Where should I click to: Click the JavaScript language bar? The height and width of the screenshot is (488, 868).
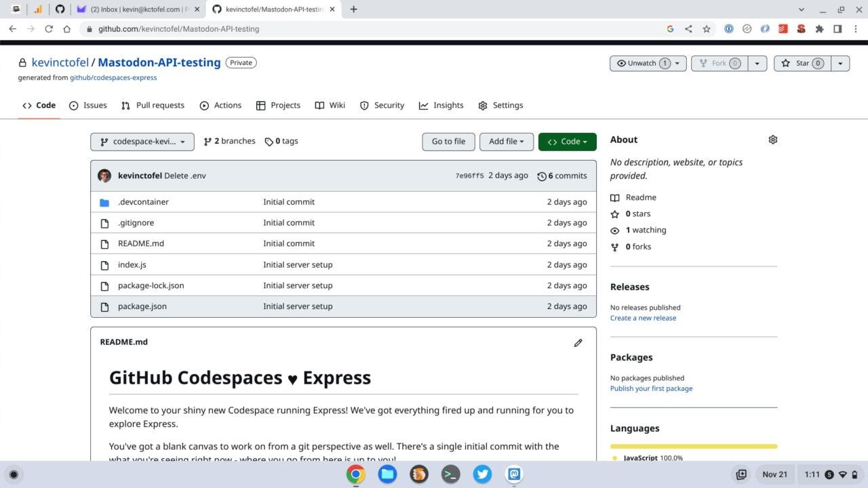tap(694, 446)
